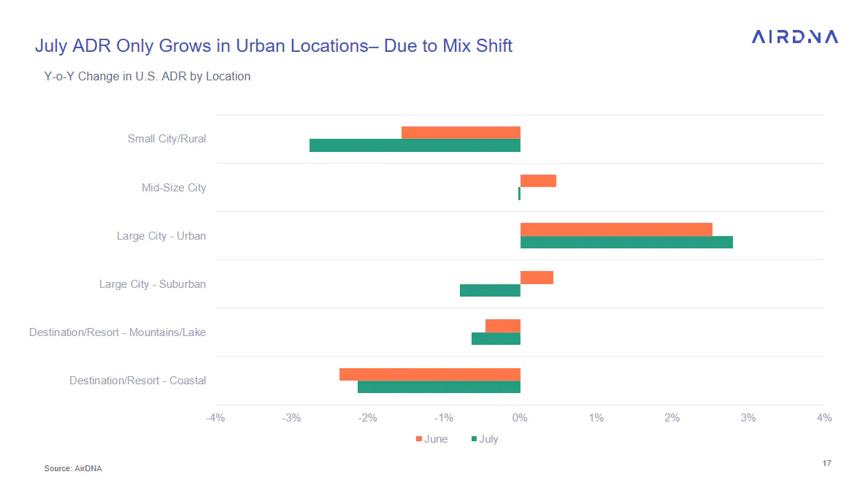Select the July legend label
Screen dimensions: 868x488
click(489, 439)
